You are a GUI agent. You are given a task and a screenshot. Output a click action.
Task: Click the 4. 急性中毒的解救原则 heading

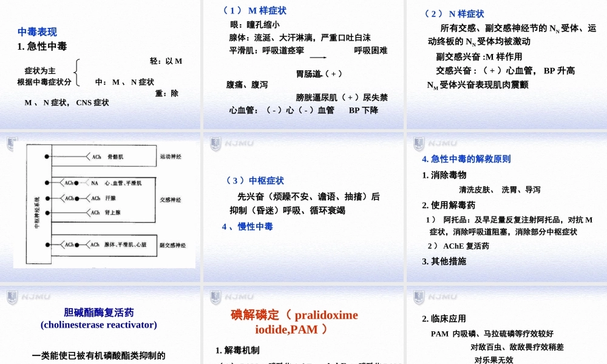(x=466, y=160)
